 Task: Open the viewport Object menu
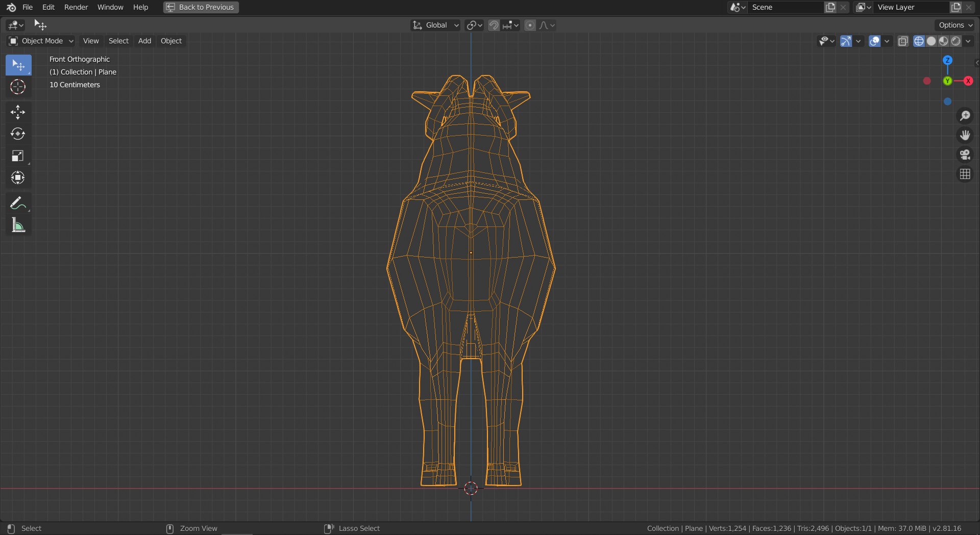pyautogui.click(x=171, y=41)
